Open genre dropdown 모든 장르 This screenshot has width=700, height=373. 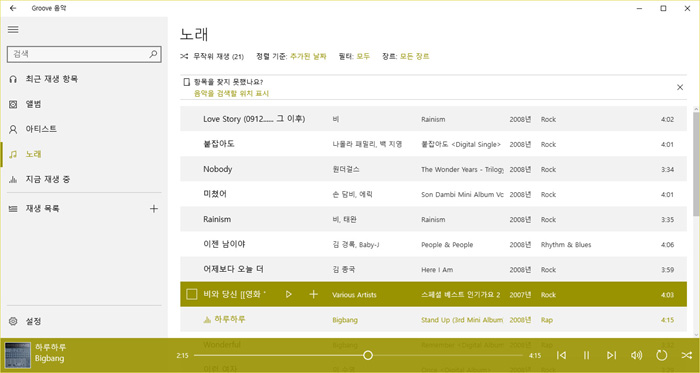click(415, 56)
